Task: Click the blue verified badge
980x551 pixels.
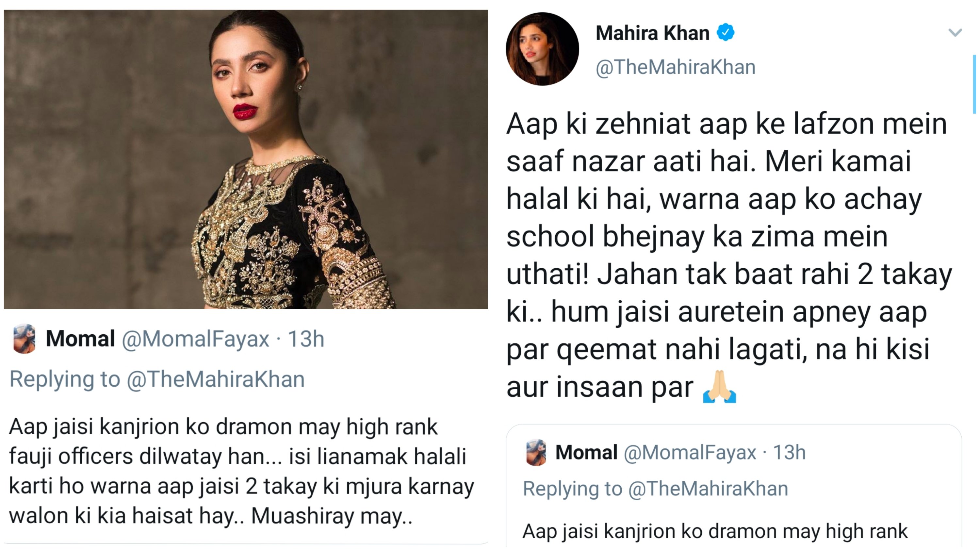Action: (x=726, y=33)
